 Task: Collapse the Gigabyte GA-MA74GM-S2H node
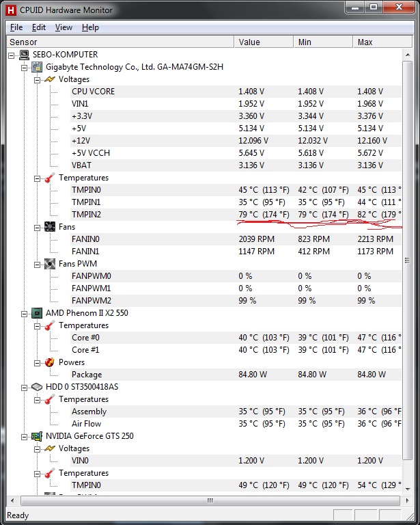[25, 68]
